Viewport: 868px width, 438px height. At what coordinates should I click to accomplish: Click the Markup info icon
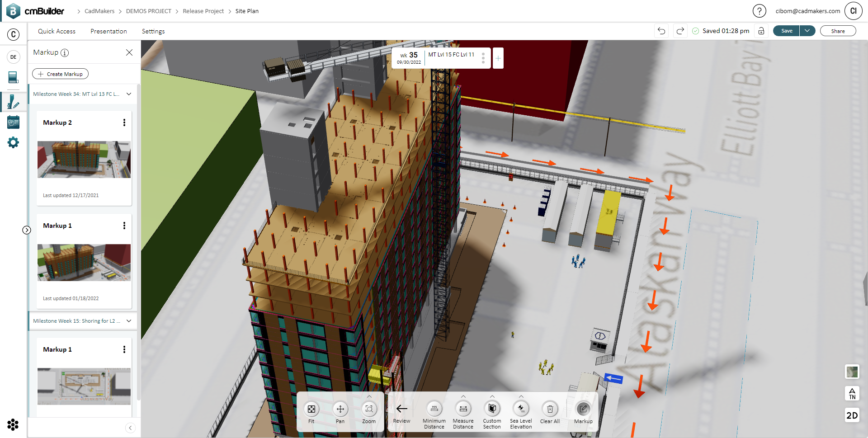pyautogui.click(x=65, y=52)
